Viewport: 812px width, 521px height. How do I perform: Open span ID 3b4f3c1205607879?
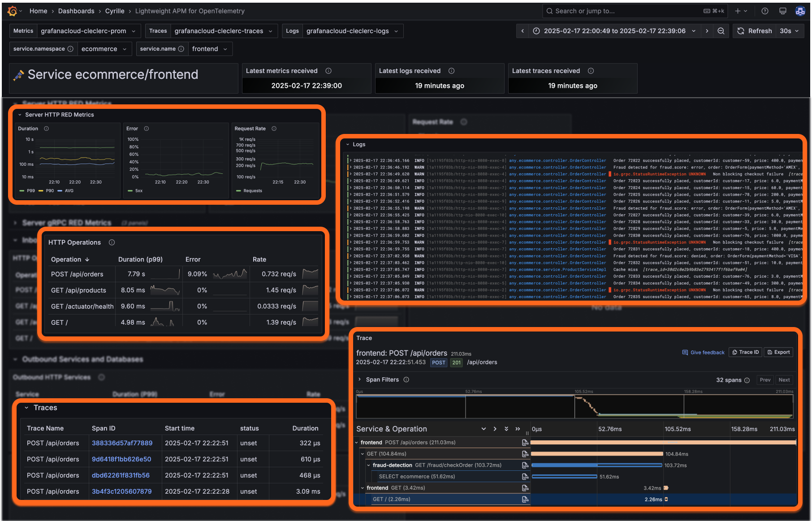point(121,491)
